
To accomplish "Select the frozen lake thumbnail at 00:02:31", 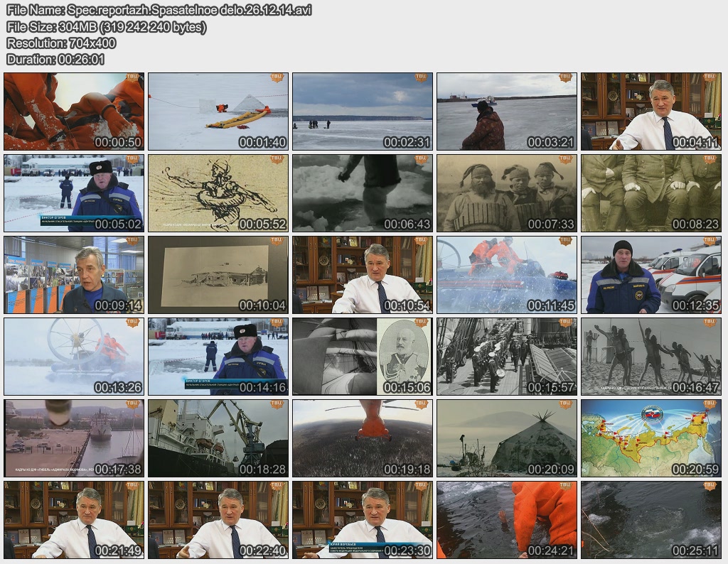I will (x=363, y=112).
